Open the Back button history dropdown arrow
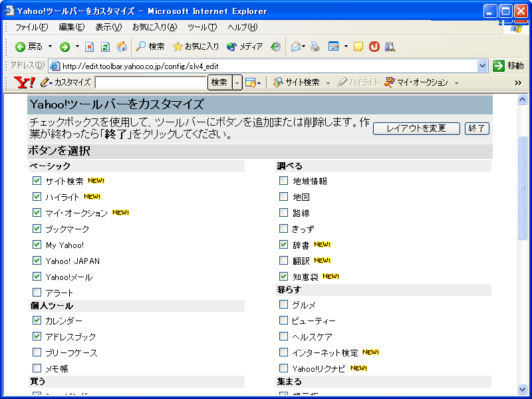This screenshot has width=532, height=399. coord(51,47)
